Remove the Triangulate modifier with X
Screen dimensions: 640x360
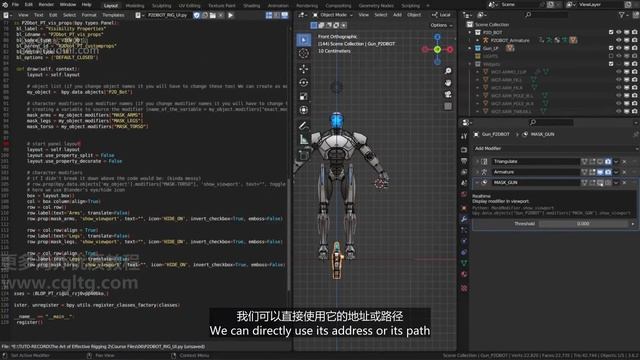pyautogui.click(x=624, y=162)
